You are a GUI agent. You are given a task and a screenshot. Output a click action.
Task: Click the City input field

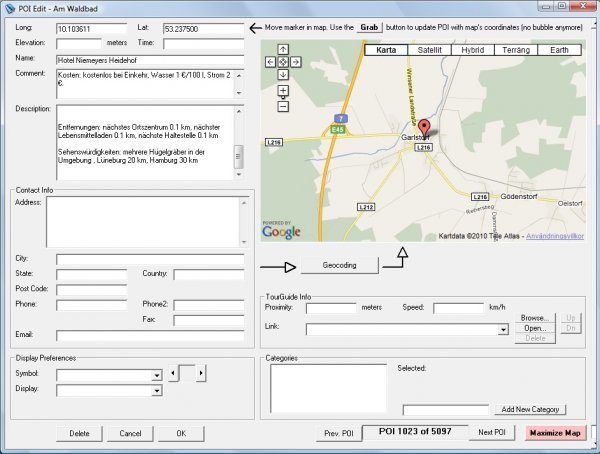[150, 259]
